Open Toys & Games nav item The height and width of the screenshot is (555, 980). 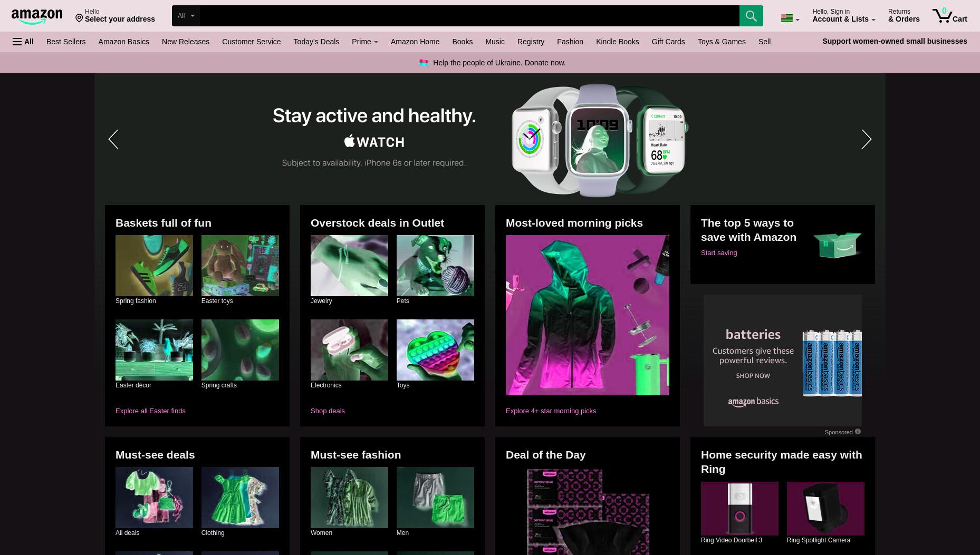(722, 42)
